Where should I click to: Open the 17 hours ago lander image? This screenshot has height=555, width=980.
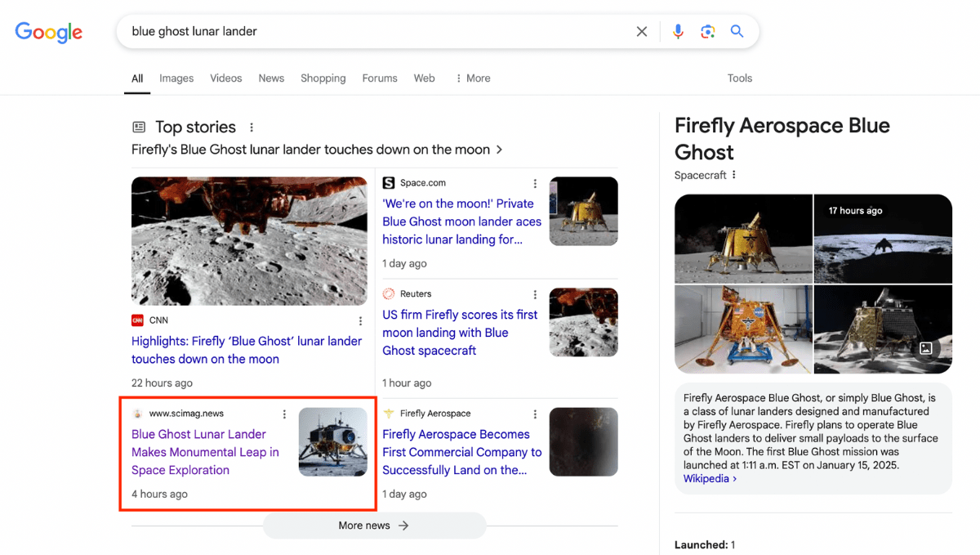click(x=883, y=239)
